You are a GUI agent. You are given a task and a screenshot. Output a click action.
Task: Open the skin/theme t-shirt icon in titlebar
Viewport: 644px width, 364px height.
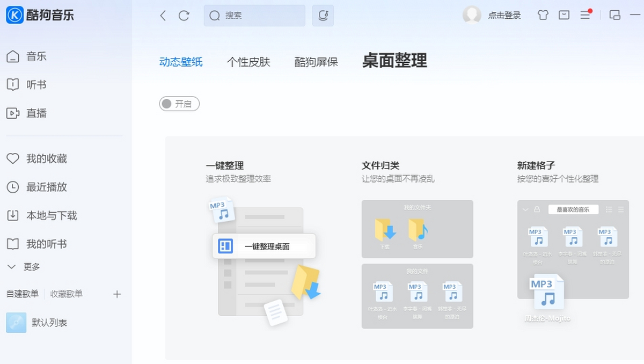pyautogui.click(x=543, y=16)
